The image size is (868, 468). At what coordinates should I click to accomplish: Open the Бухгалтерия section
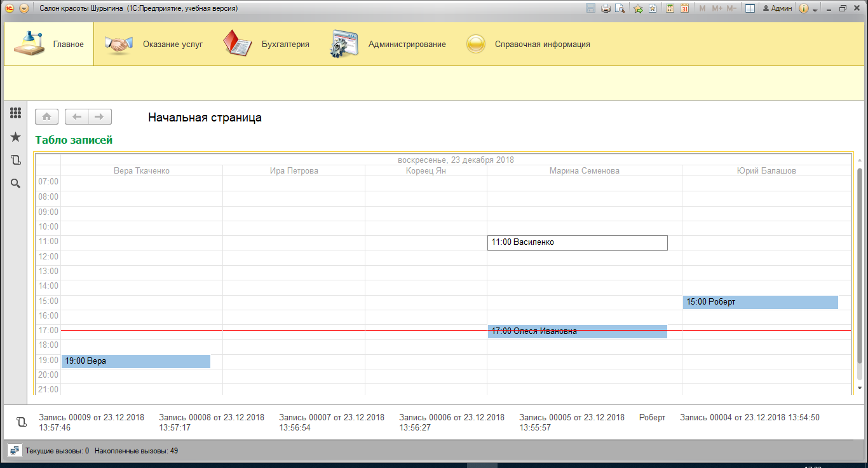(x=266, y=44)
